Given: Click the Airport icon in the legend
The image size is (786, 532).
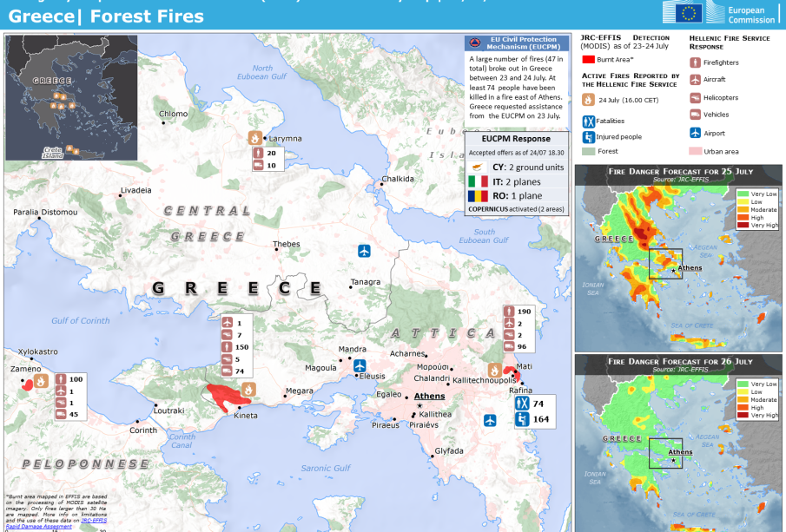Looking at the screenshot, I should pyautogui.click(x=695, y=133).
